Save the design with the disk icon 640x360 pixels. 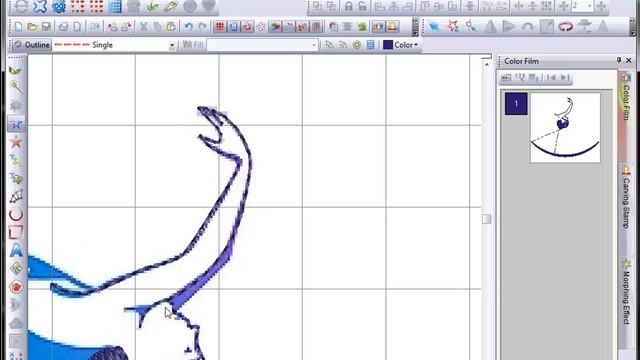point(46,27)
